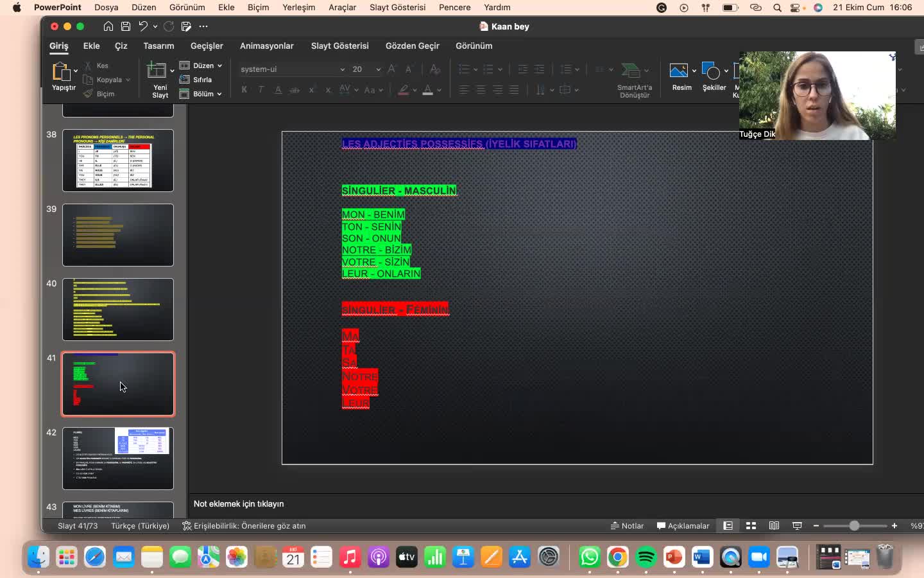Image resolution: width=924 pixels, height=578 pixels.
Task: Open Yerleşim menu in menu bar
Action: [x=299, y=8]
